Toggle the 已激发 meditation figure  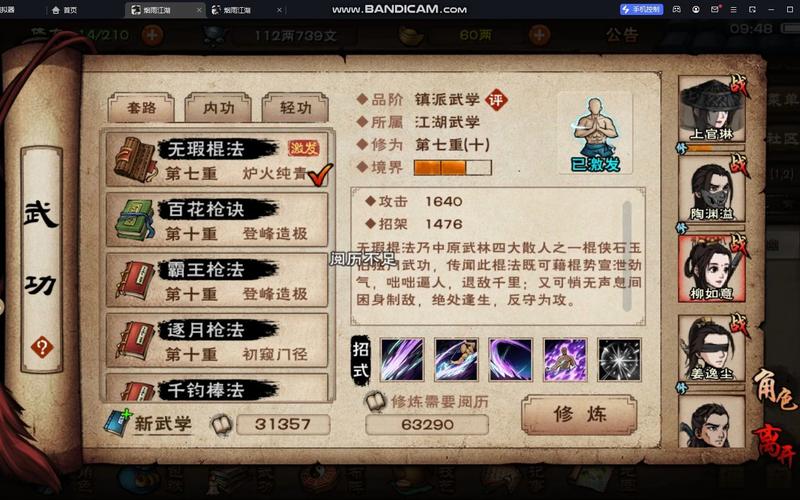point(595,134)
